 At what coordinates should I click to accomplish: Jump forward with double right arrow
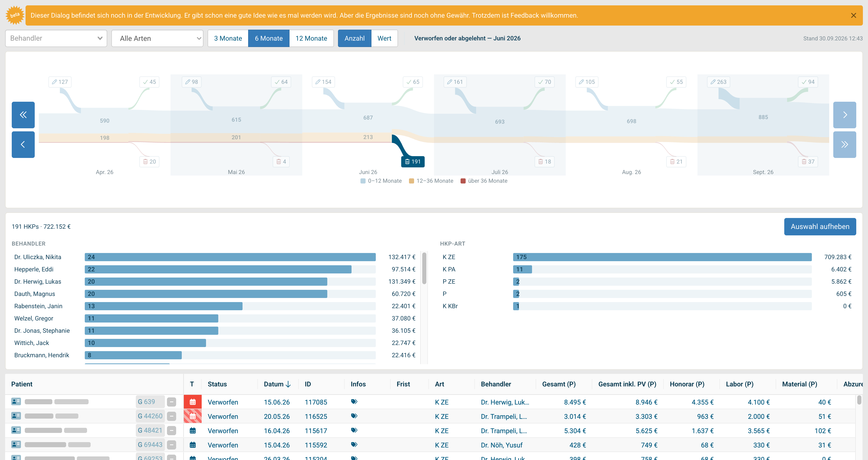coord(845,145)
